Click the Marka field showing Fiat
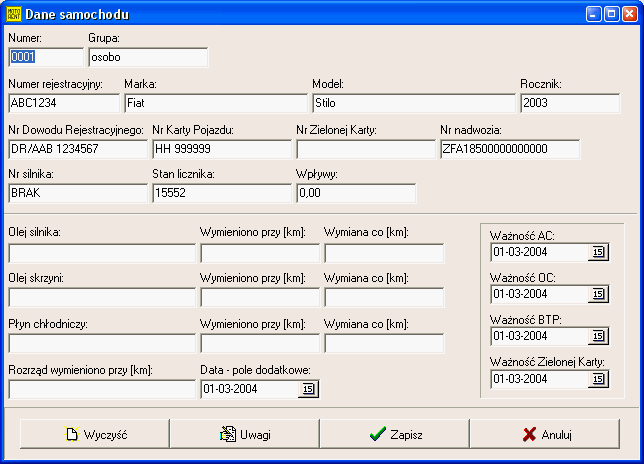The width and height of the screenshot is (644, 464). (x=215, y=101)
